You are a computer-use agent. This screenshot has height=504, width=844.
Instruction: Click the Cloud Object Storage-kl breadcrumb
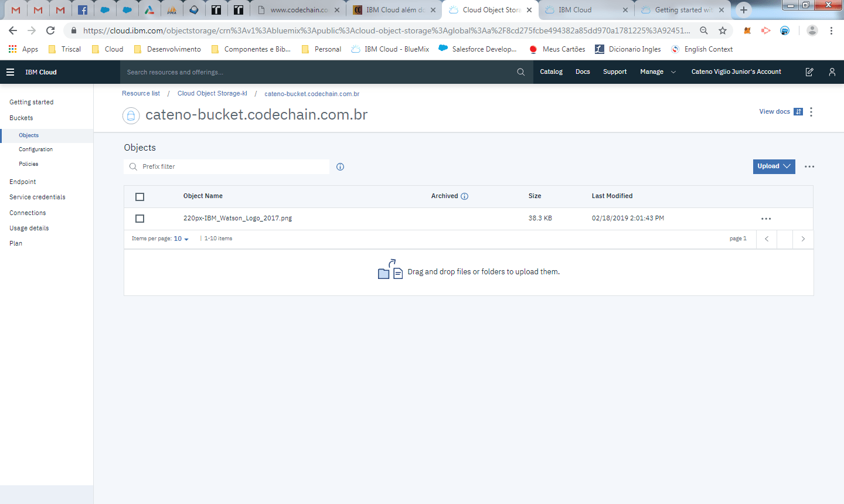click(x=212, y=94)
